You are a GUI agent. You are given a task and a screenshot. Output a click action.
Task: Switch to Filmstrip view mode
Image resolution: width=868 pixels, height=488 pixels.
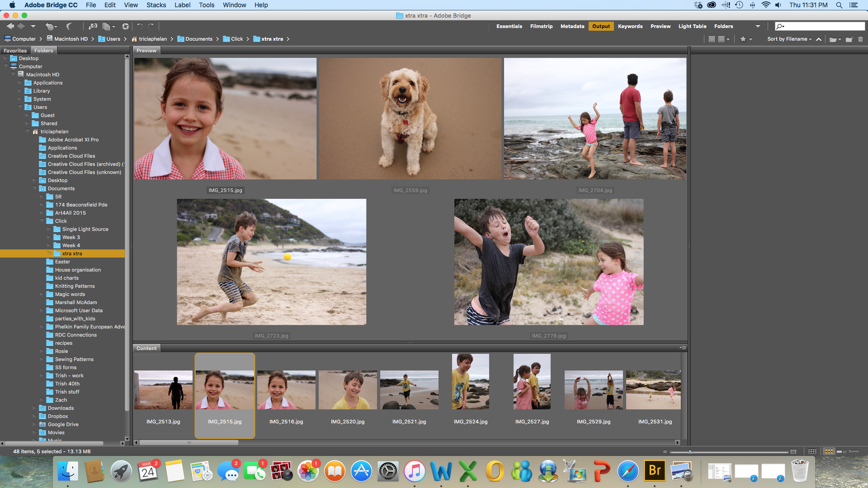click(x=541, y=26)
